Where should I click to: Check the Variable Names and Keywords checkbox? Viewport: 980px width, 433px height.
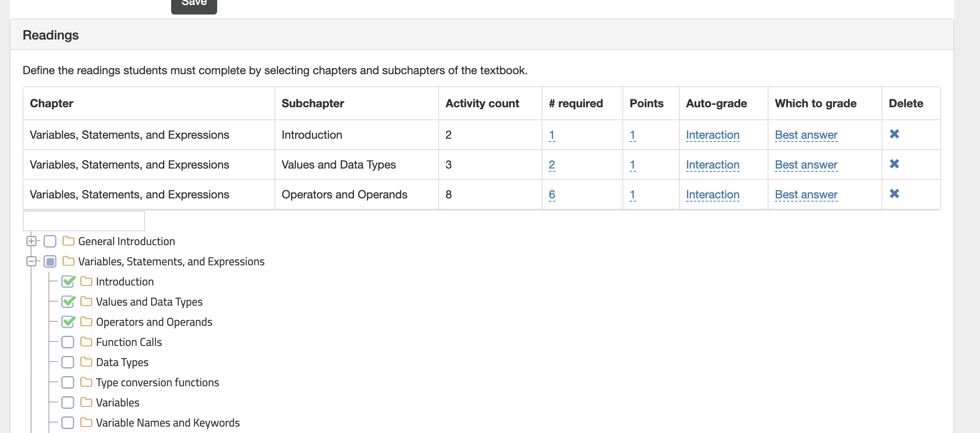pyautogui.click(x=68, y=423)
